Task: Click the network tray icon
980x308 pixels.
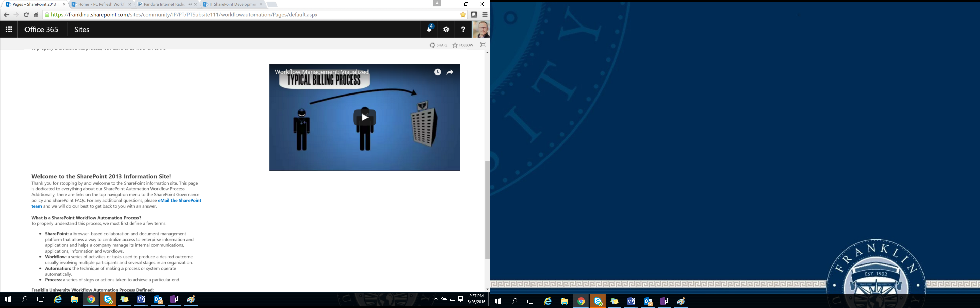Action: coord(452,300)
